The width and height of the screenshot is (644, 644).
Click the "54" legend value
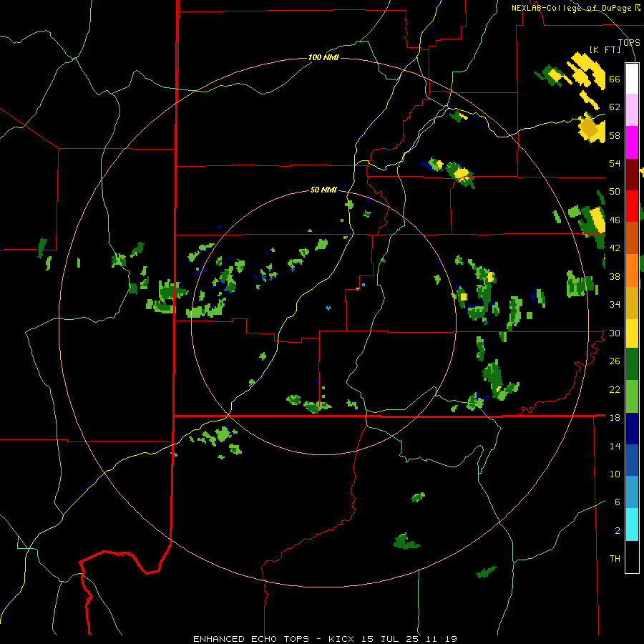(x=615, y=163)
